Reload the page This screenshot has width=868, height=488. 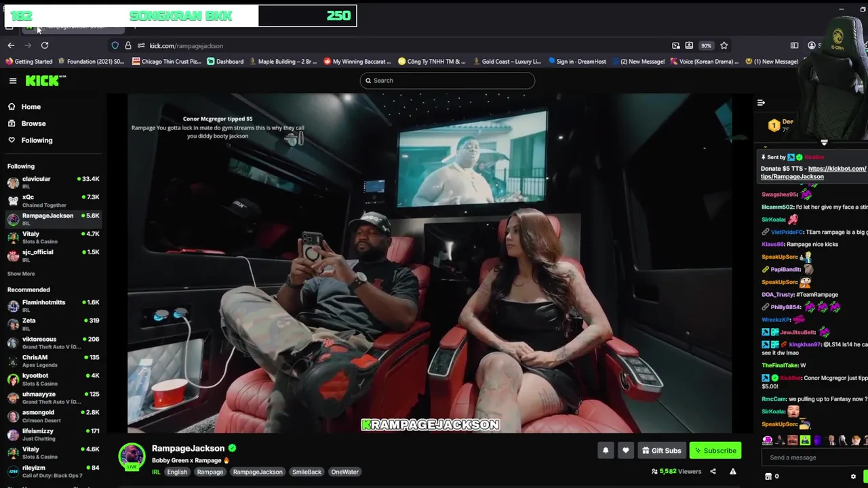tap(45, 45)
